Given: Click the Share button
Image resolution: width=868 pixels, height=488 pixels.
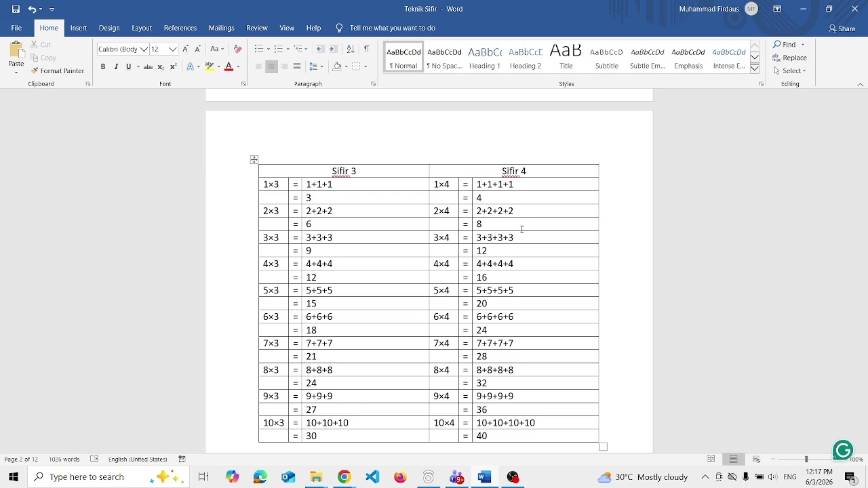Looking at the screenshot, I should click(842, 28).
